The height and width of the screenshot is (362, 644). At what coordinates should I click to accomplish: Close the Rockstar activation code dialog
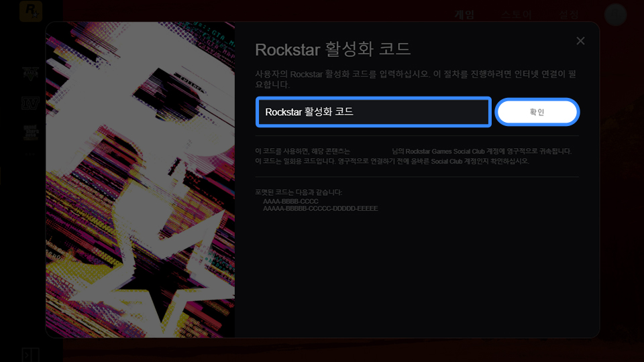[x=580, y=41]
